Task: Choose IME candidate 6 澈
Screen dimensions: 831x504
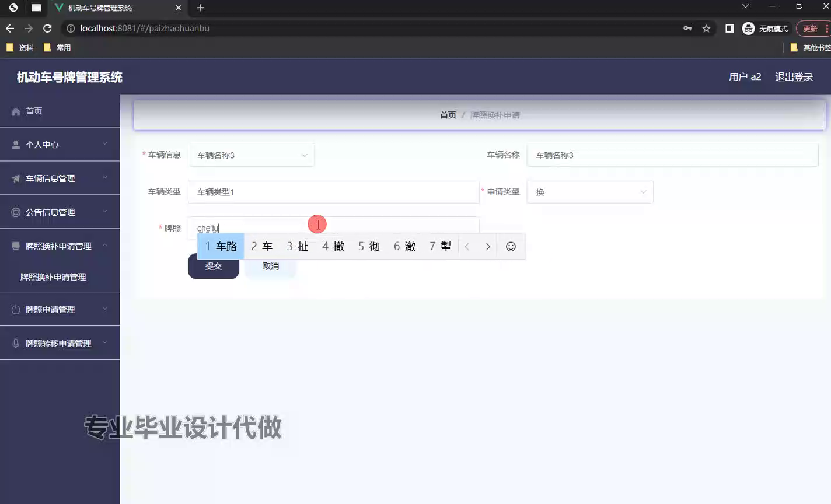Action: coord(404,246)
